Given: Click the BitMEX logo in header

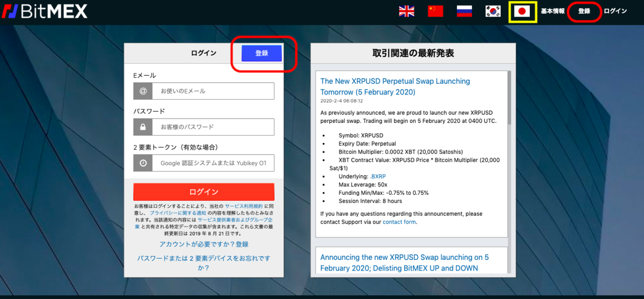Looking at the screenshot, I should pyautogui.click(x=44, y=11).
